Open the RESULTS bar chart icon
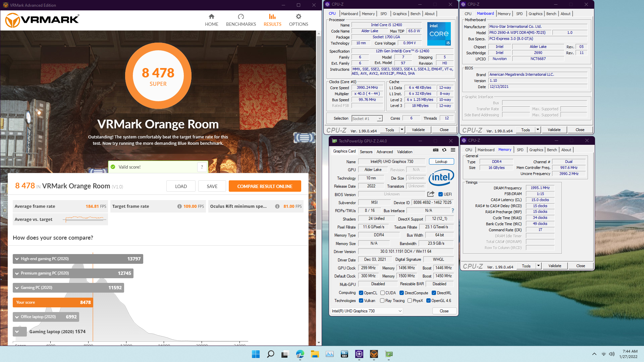 [272, 16]
